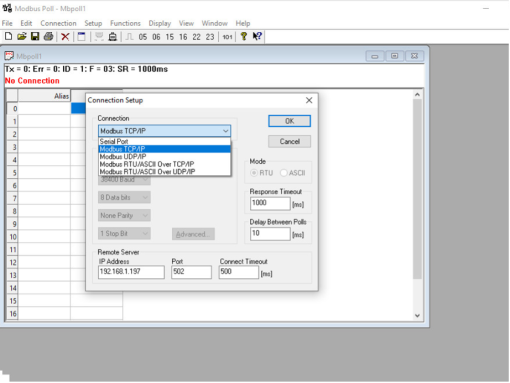The height and width of the screenshot is (383, 510).
Task: Click function 16 toolbar button
Action: [183, 37]
